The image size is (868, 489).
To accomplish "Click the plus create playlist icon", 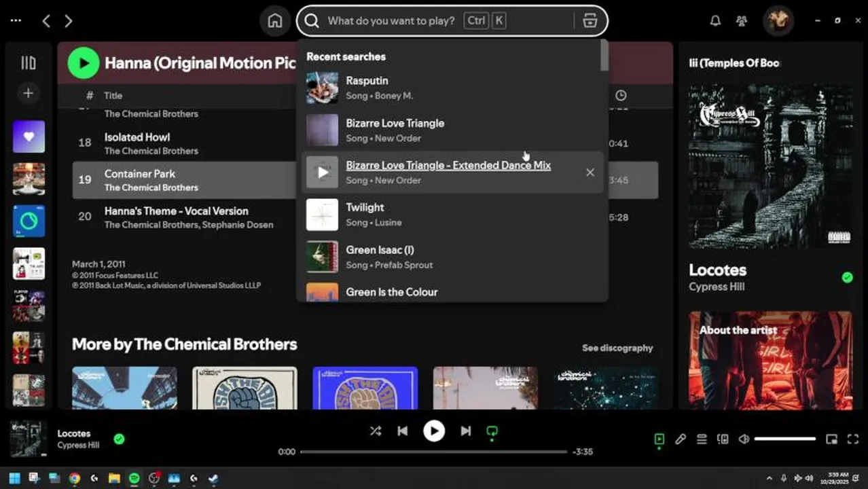I will 29,93.
